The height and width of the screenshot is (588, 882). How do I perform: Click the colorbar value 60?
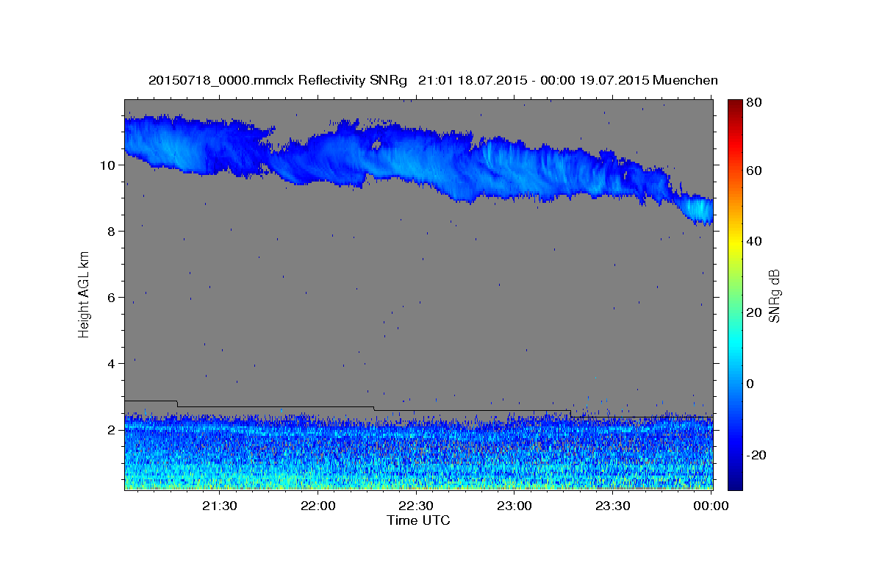753,171
